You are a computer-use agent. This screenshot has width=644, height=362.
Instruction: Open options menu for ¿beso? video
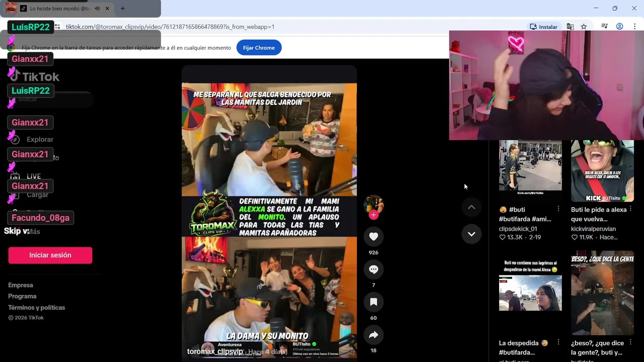[630, 342]
